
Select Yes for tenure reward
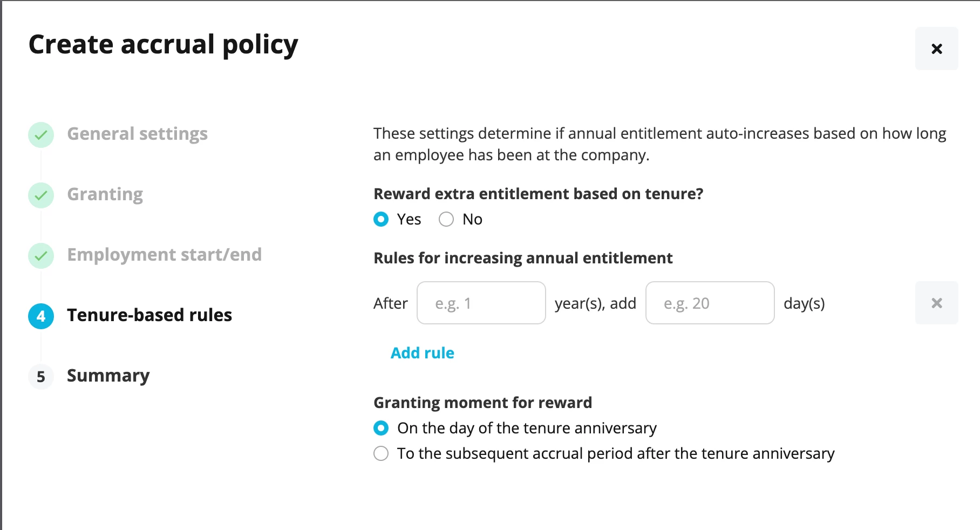click(381, 219)
